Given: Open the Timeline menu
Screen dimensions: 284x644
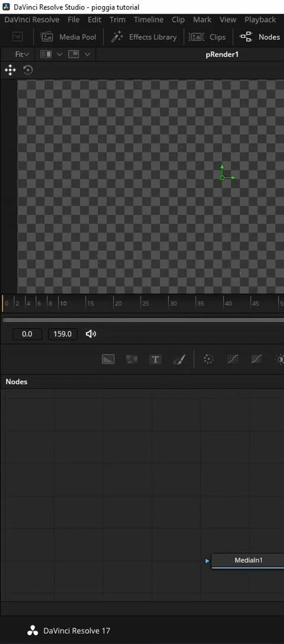Looking at the screenshot, I should [148, 19].
